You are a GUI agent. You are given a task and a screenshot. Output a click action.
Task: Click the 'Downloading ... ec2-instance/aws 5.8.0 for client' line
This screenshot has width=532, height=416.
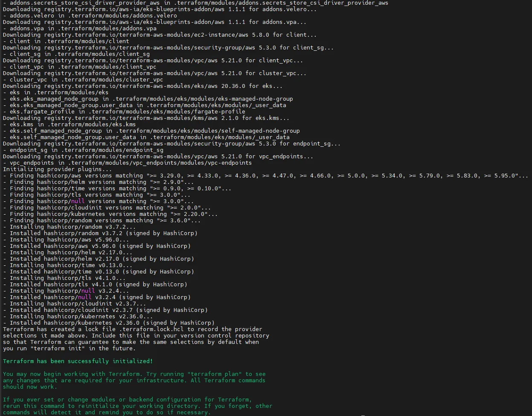click(160, 35)
